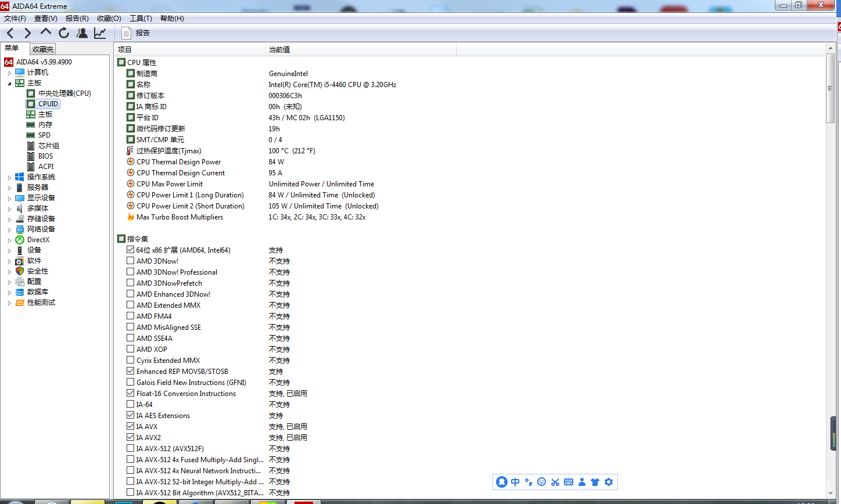Expand the 操作系统 tree node
This screenshot has height=504, width=841.
(9, 178)
